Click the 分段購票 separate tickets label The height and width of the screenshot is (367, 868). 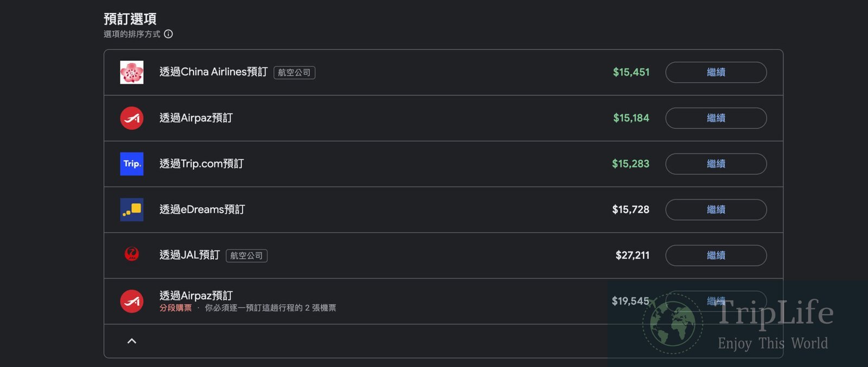(176, 308)
